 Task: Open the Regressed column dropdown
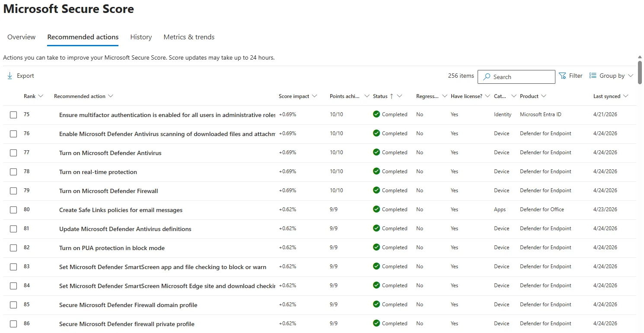pos(445,96)
